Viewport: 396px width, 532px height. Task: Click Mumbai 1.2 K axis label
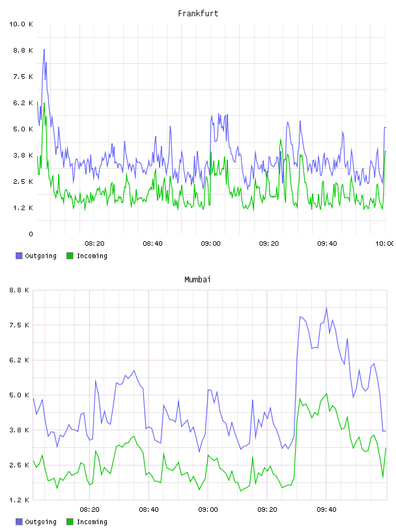point(19,500)
